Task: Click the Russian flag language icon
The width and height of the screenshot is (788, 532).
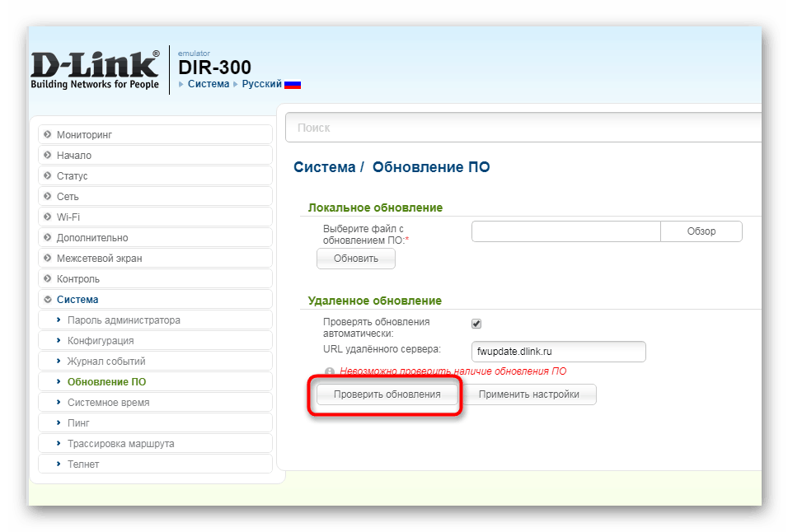Action: coord(293,83)
